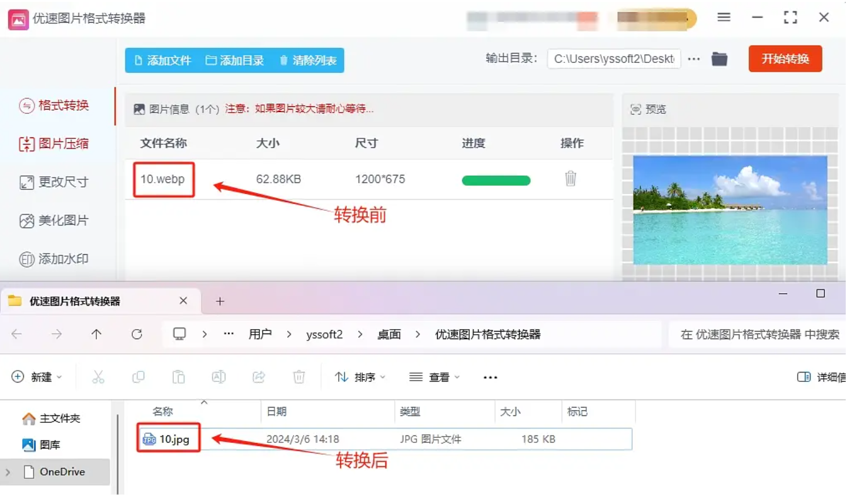This screenshot has height=504, width=847.
Task: Click 桌面 in breadcrumb path
Action: pos(389,334)
